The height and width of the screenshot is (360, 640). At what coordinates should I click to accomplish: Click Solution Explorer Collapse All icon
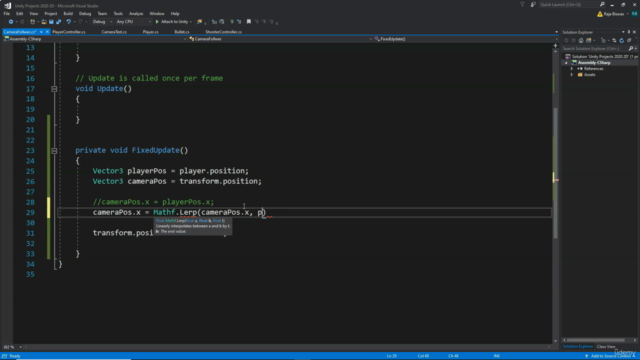tap(629, 40)
